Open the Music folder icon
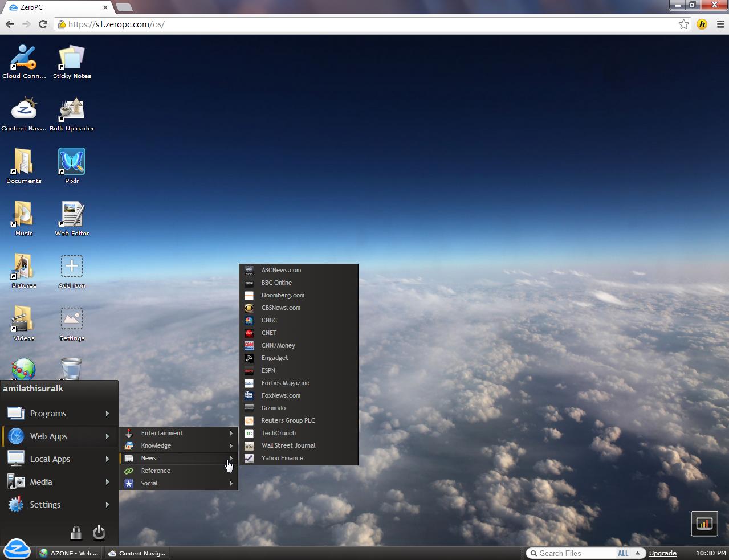729x560 pixels. [x=24, y=219]
